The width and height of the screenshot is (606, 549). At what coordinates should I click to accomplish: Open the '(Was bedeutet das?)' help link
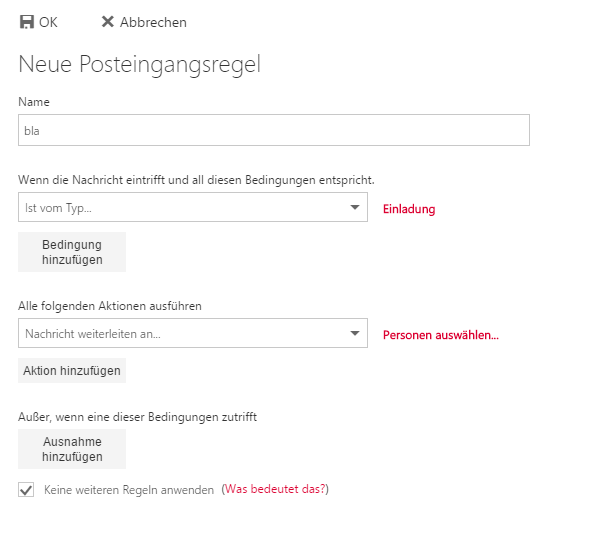pos(275,490)
